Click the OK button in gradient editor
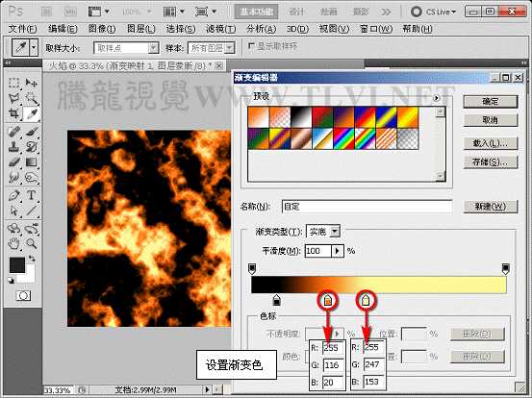The height and width of the screenshot is (398, 532). pyautogui.click(x=491, y=101)
